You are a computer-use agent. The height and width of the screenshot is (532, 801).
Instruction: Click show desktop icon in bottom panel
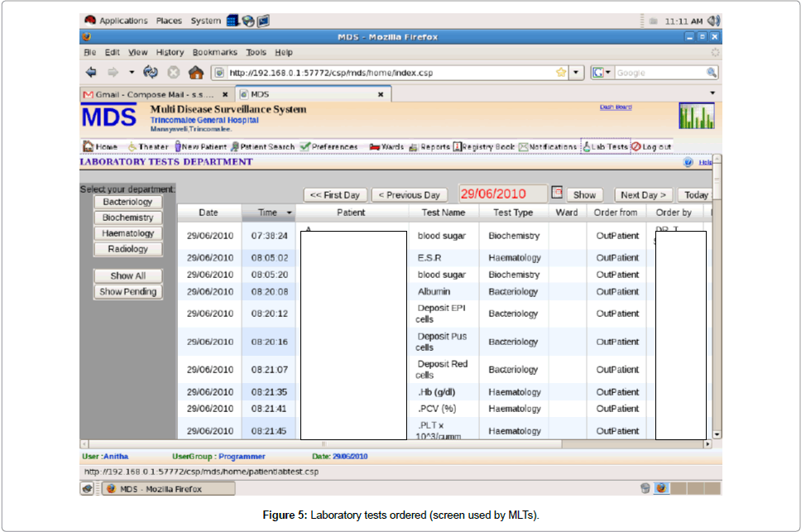pos(88,489)
